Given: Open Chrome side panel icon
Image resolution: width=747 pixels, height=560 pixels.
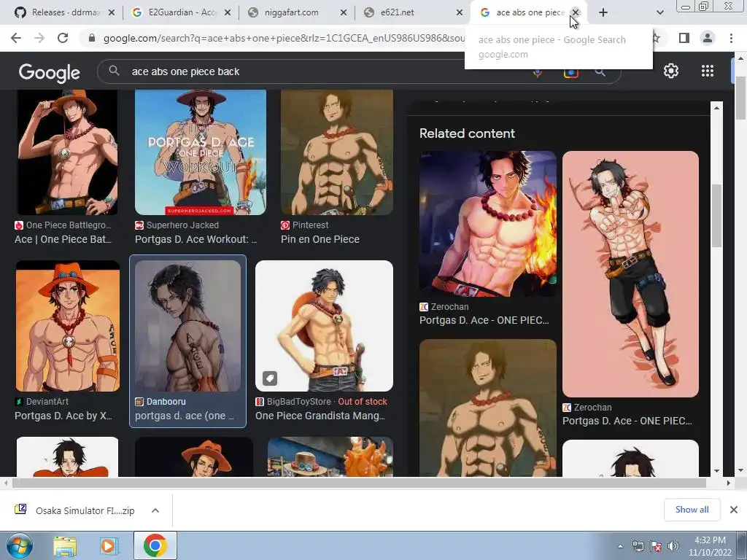Looking at the screenshot, I should 684,38.
